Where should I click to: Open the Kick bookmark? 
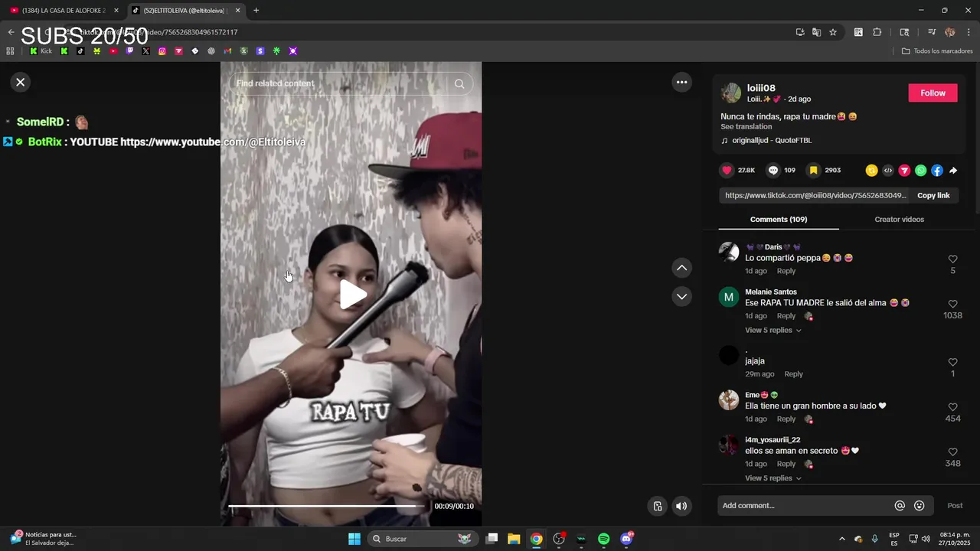click(41, 51)
